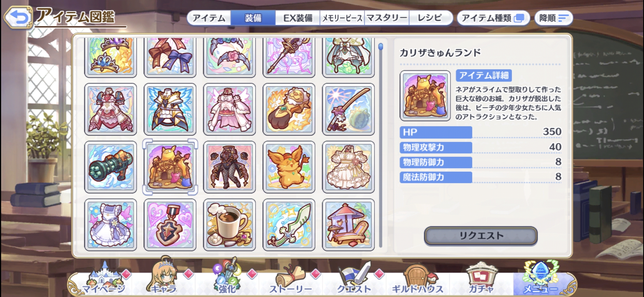Click the リクエスト button
The height and width of the screenshot is (297, 644).
[481, 236]
